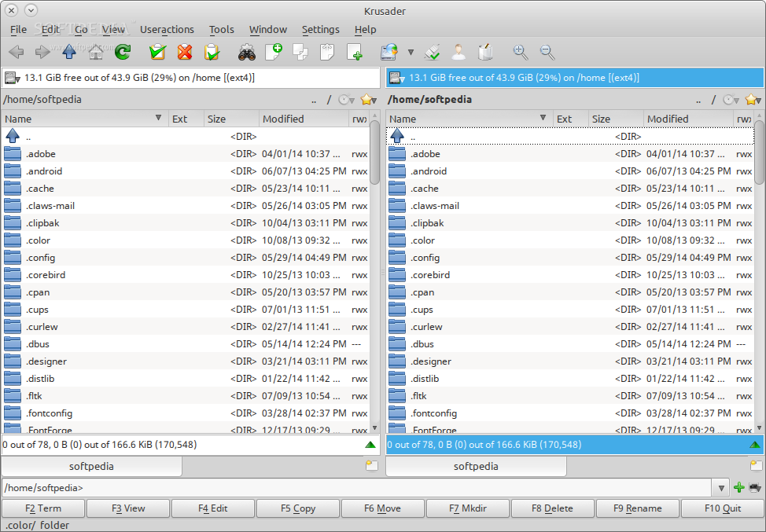Screen dimensions: 766x532
Task: Click the Reload (green refresh) toolbar icon
Action: 122,53
